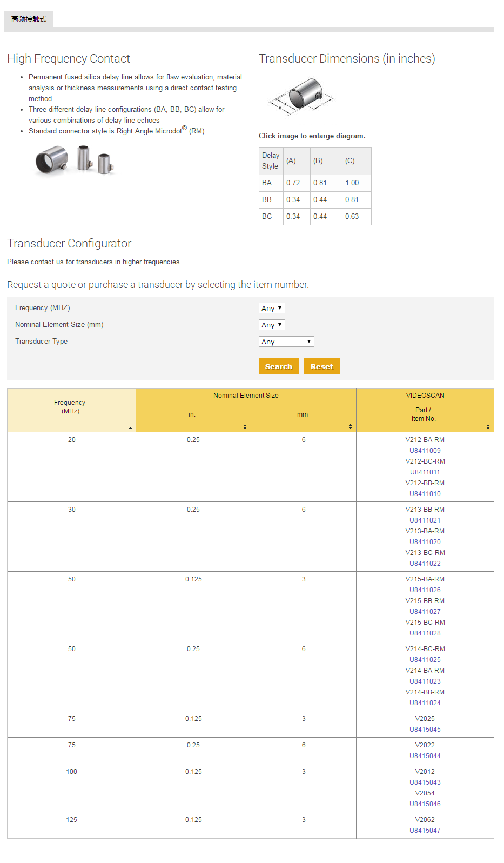
Task: Open item number U8411009 link
Action: [425, 451]
